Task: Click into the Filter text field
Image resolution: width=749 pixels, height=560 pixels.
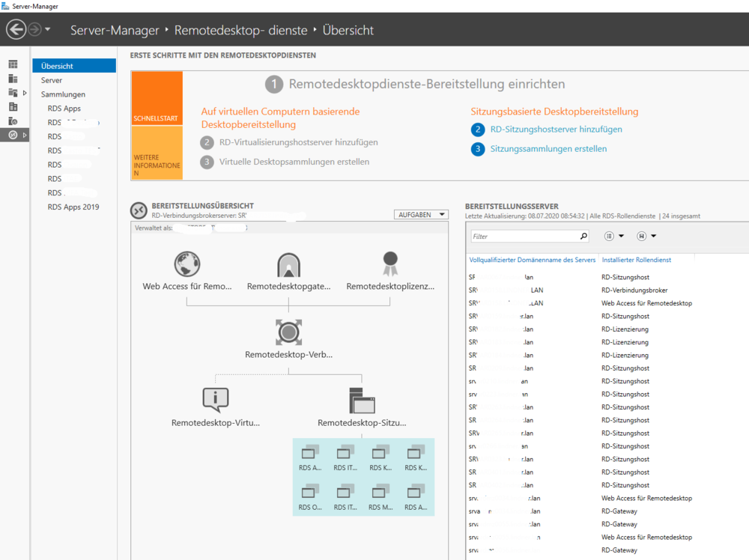Action: (x=524, y=236)
